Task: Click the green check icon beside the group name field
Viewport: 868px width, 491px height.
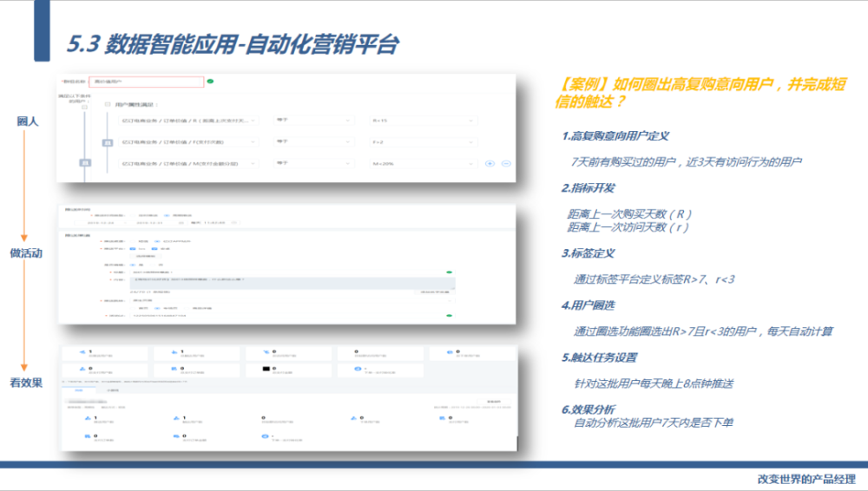Action: (210, 82)
